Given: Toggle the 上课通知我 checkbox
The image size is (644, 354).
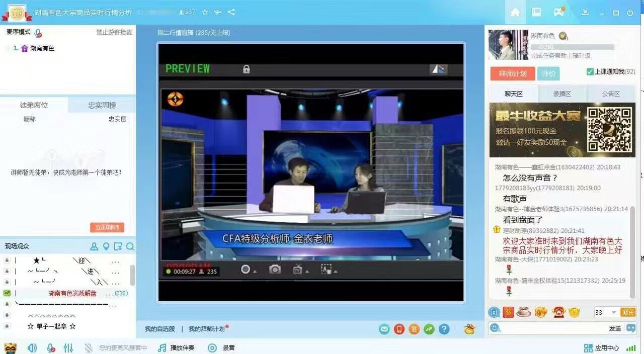Looking at the screenshot, I should click(x=590, y=72).
